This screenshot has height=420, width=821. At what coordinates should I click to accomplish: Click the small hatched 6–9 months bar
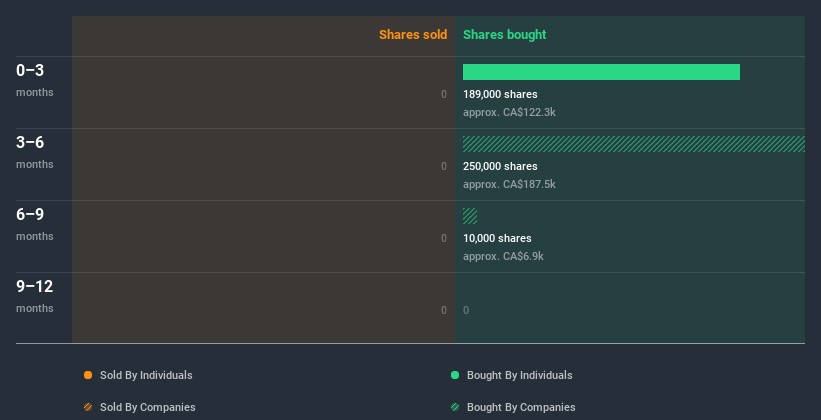click(470, 216)
